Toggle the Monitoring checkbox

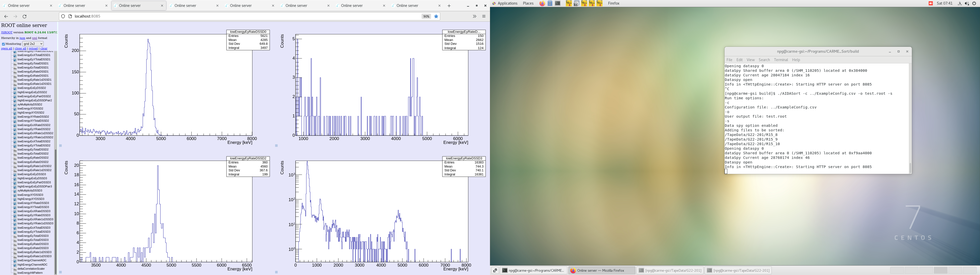[3, 44]
